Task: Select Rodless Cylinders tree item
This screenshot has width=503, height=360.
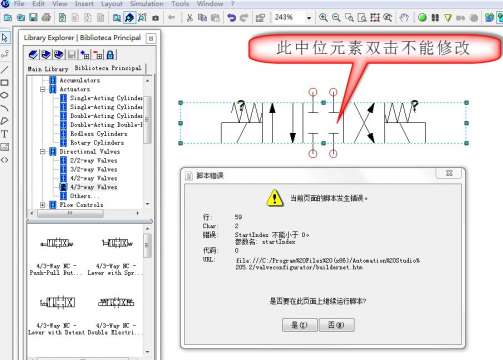Action: 98,134
